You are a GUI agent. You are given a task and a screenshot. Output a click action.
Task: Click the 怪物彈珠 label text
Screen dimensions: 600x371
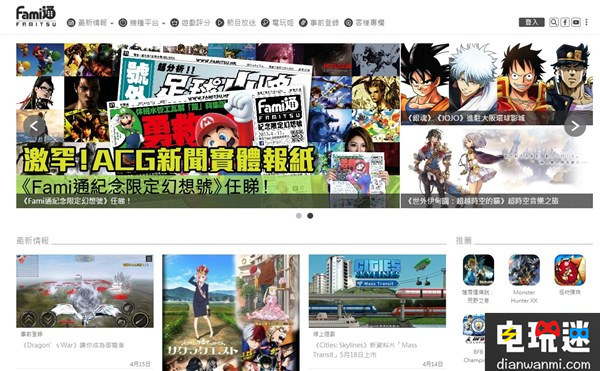[x=570, y=292]
